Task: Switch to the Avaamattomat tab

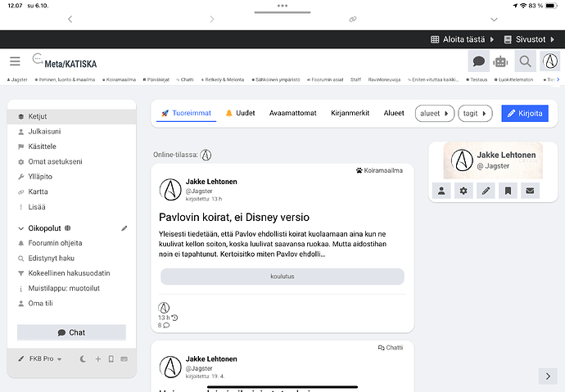Action: point(293,113)
